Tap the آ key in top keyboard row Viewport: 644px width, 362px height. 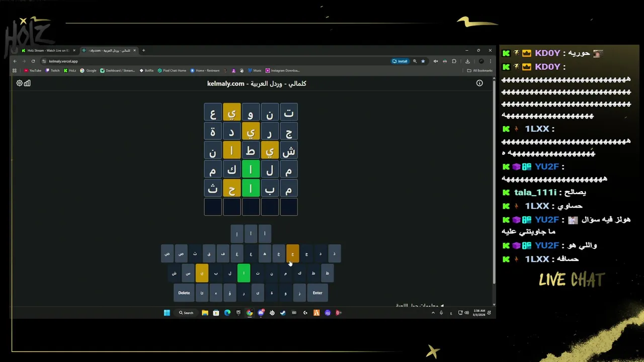[x=251, y=234]
